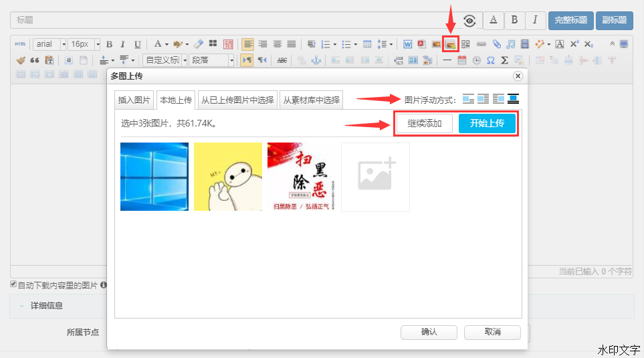
Task: Click the format painter brush icon
Action: tap(21, 60)
